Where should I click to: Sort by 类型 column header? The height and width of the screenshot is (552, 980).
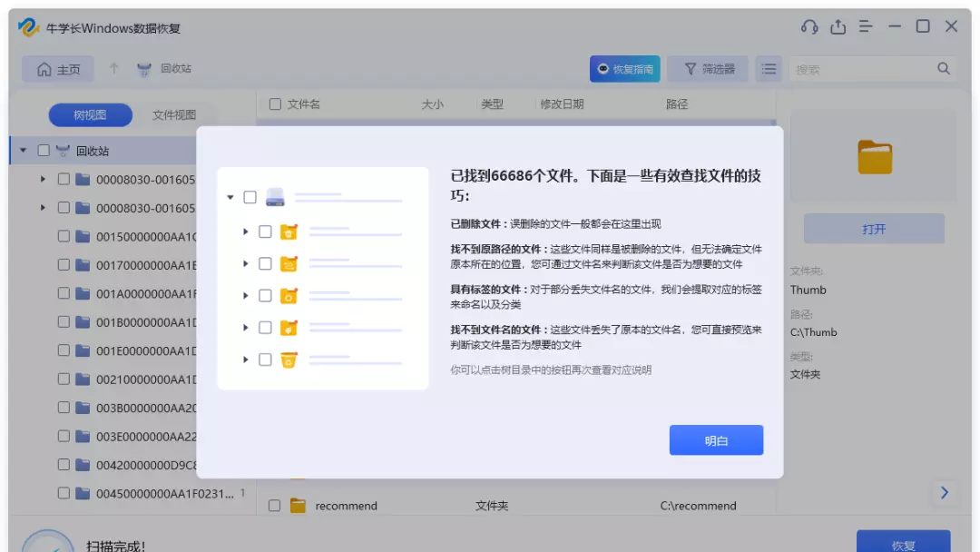coord(492,104)
